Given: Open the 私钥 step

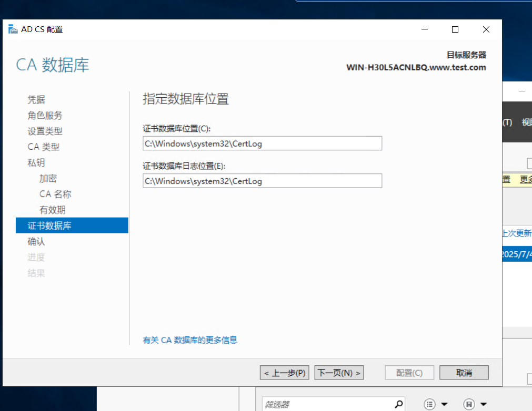Looking at the screenshot, I should (36, 162).
